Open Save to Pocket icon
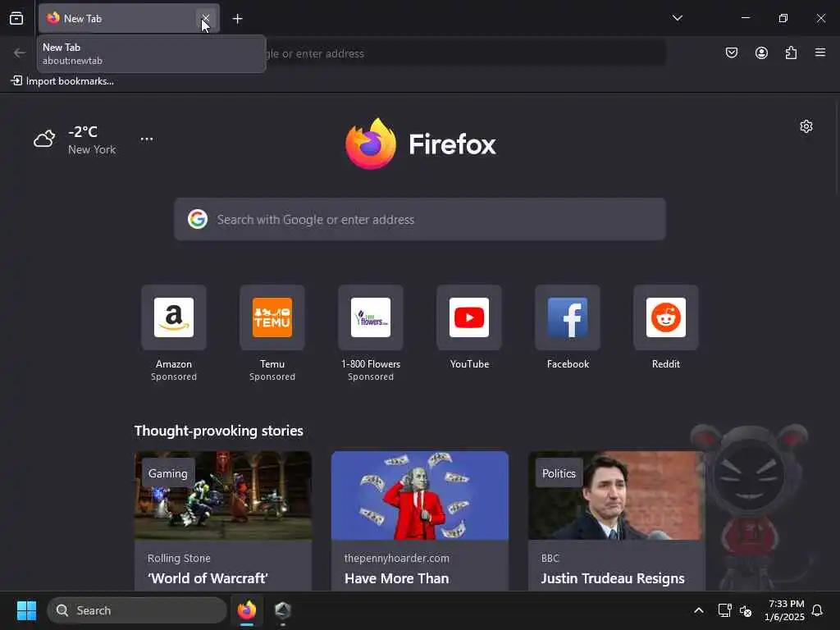Viewport: 840px width, 630px height. pos(732,52)
